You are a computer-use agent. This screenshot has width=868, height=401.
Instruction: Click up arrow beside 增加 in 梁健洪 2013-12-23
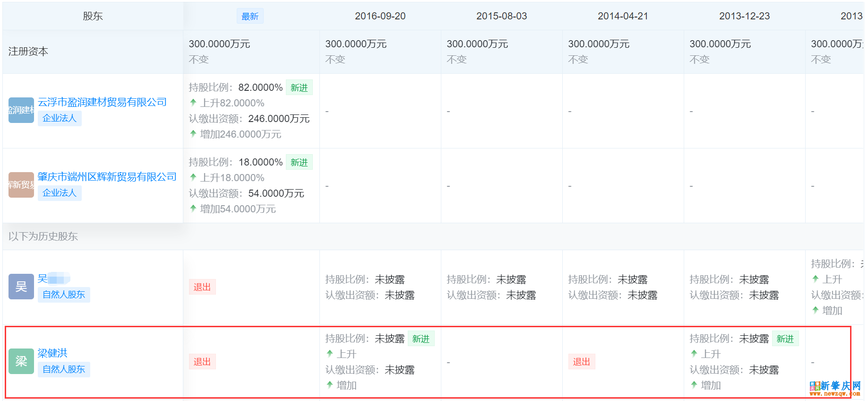(694, 384)
